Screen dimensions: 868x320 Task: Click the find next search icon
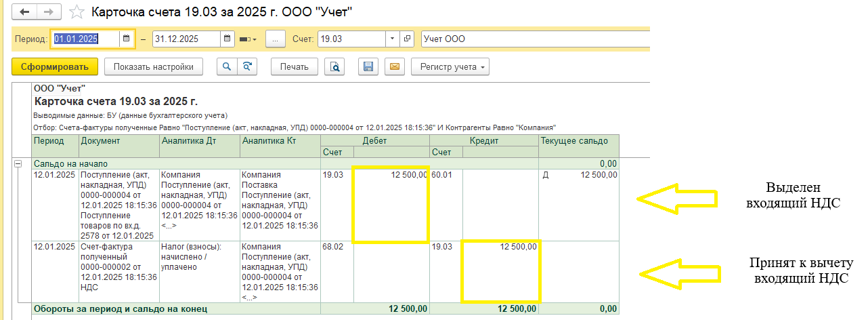[x=248, y=66]
